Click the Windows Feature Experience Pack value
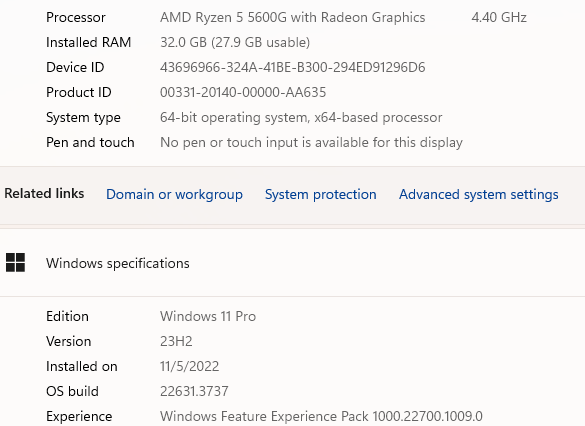The width and height of the screenshot is (585, 426). tap(321, 416)
